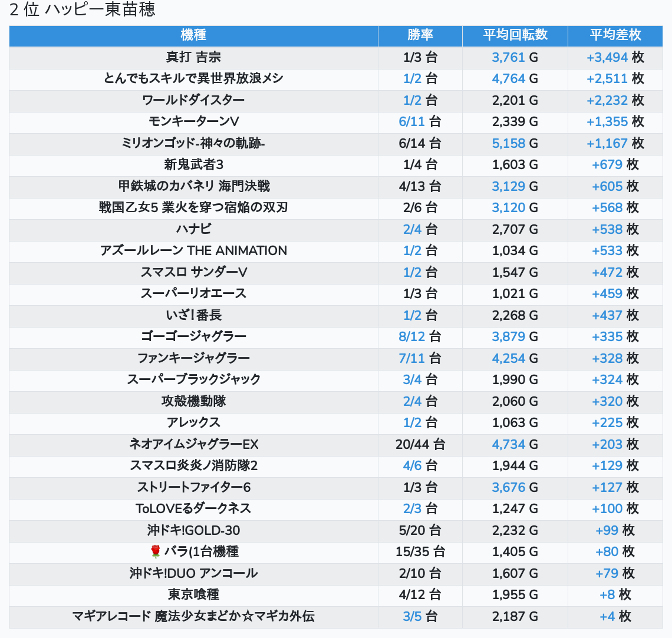The image size is (672, 638).
Task: Select the バラ(1台機種 row label
Action: (x=202, y=551)
